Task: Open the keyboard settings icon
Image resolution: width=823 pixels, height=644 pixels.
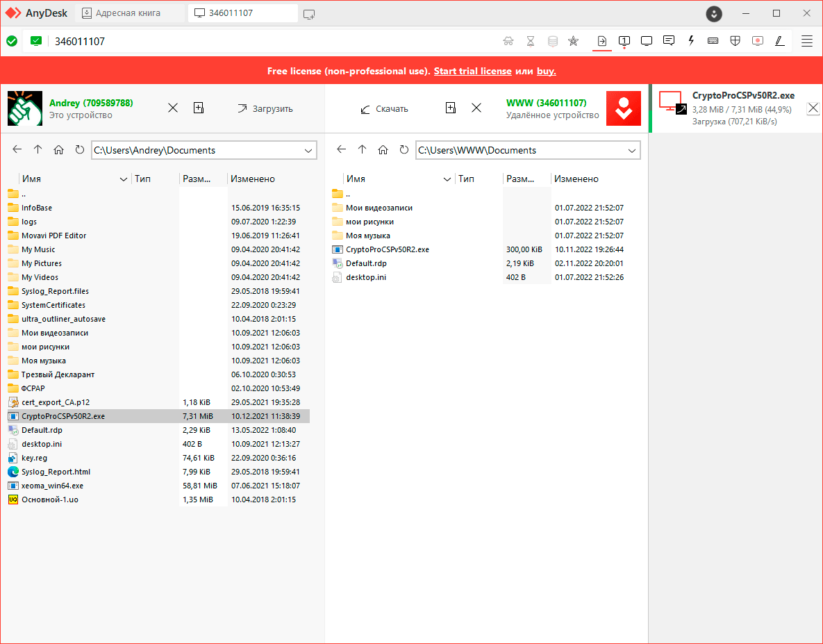Action: point(713,41)
